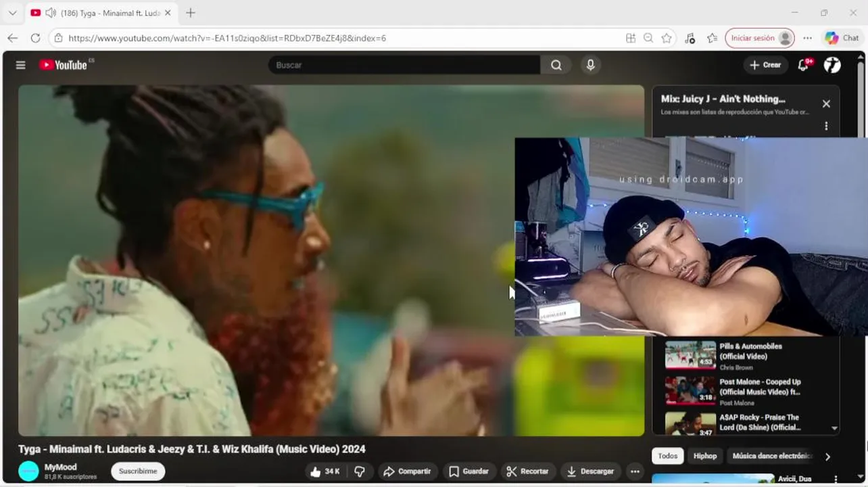868x487 pixels.
Task: Open the YouTube hamburger guide menu
Action: click(21, 65)
